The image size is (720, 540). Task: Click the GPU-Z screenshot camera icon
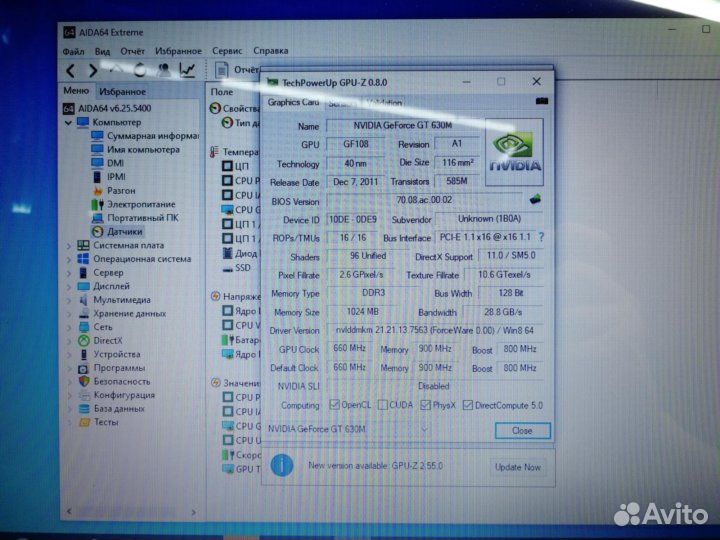point(542,101)
